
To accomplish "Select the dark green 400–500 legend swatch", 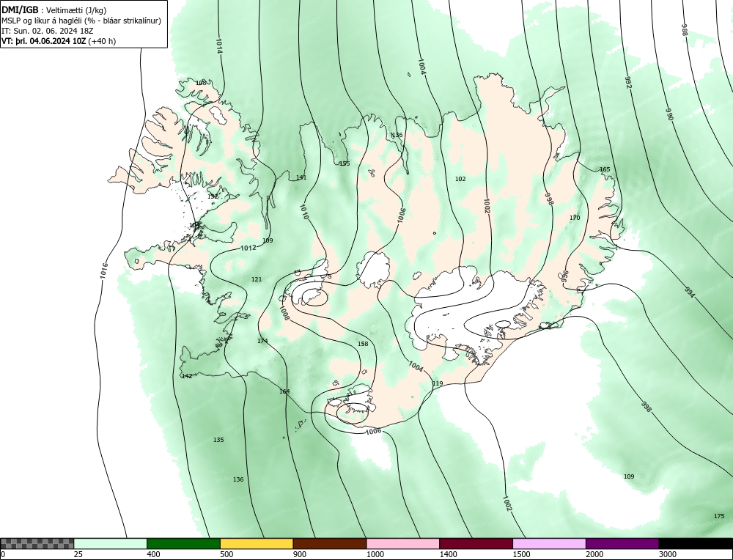I will (x=183, y=544).
